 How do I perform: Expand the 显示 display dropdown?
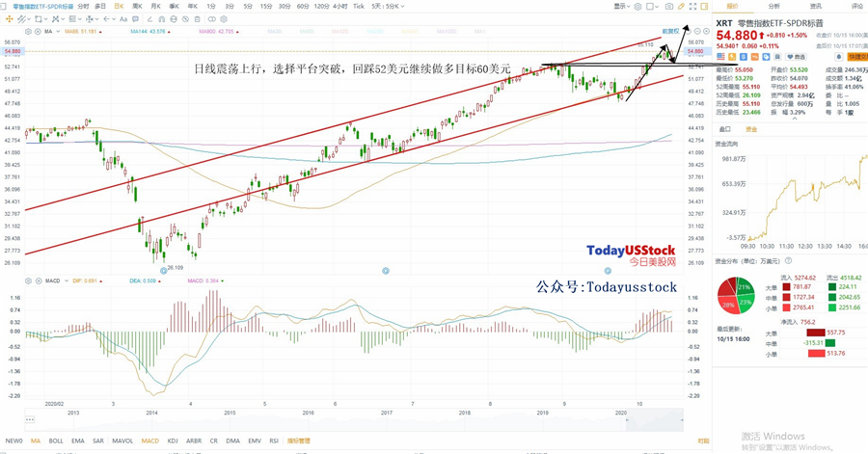622,7
